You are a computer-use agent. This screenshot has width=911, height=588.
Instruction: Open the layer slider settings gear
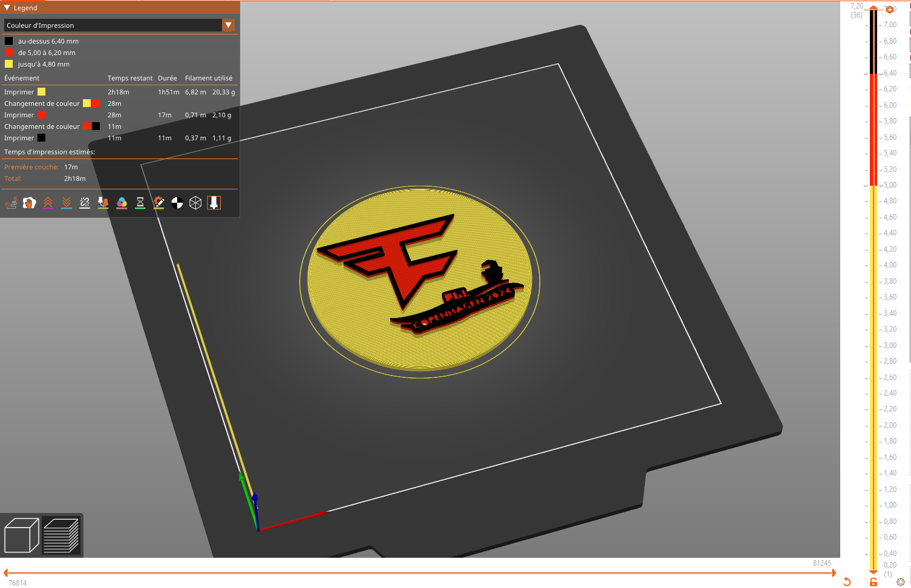pos(901,582)
